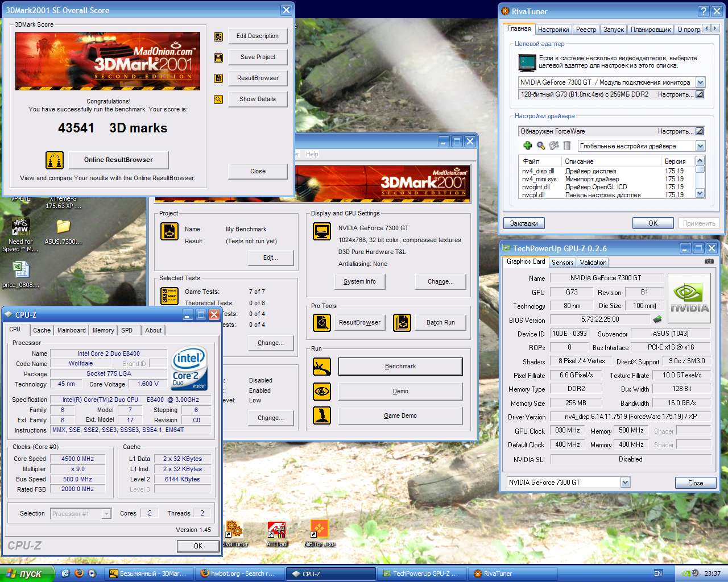Screen dimensions: 728x582
Task: Click the Game Demo button
Action: click(400, 416)
